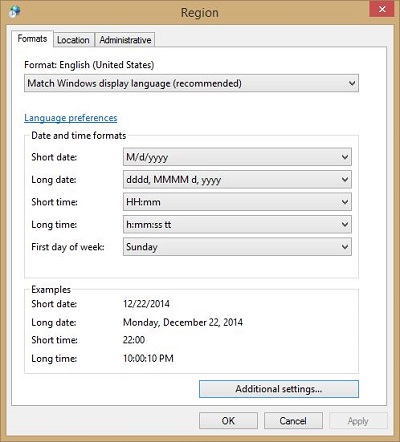Screen dimensions: 400x442
Task: Expand the Format language dropdown
Action: [191, 83]
